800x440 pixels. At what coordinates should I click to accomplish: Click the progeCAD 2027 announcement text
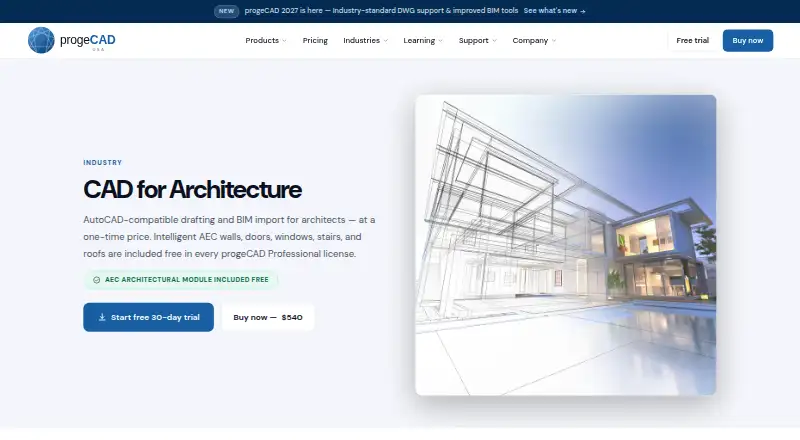tap(381, 11)
